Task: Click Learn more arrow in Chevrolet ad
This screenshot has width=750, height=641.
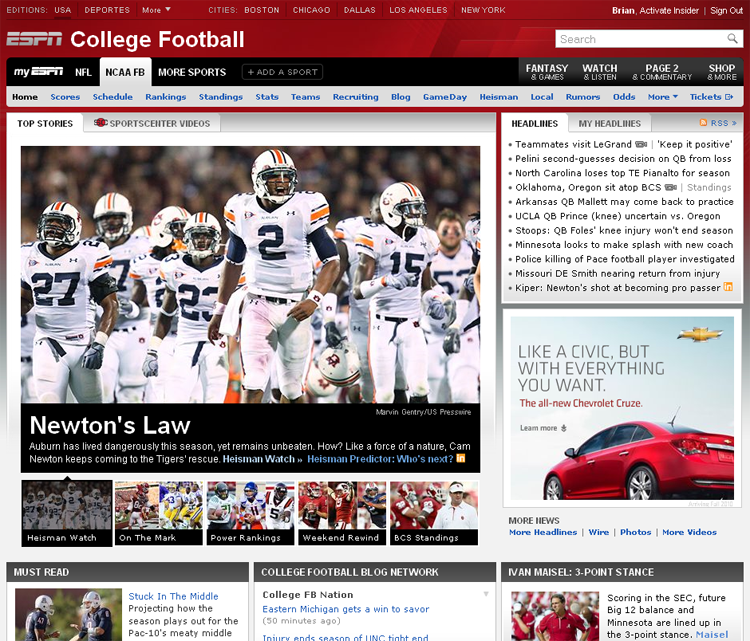Action: tap(564, 428)
